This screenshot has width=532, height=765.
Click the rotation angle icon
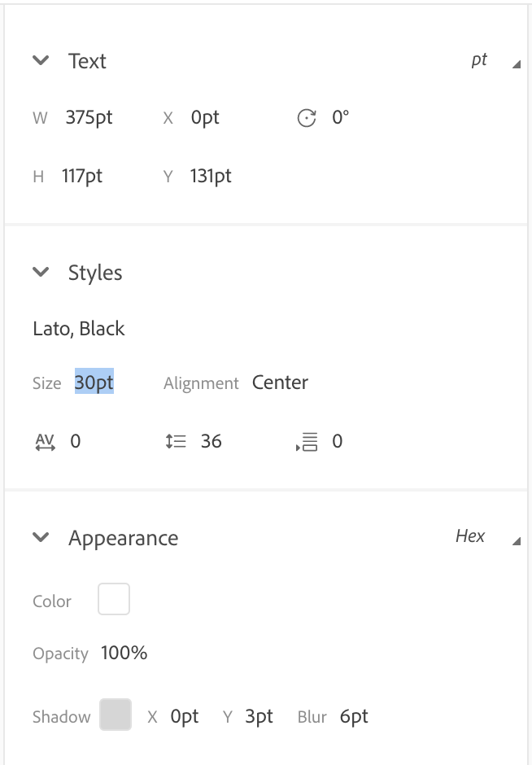coord(307,117)
